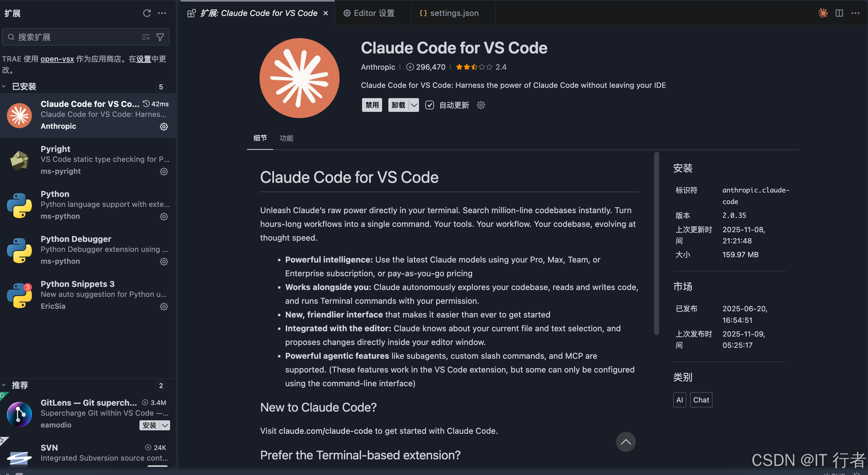
Task: Toggle the Chat category tag
Action: [x=701, y=400]
